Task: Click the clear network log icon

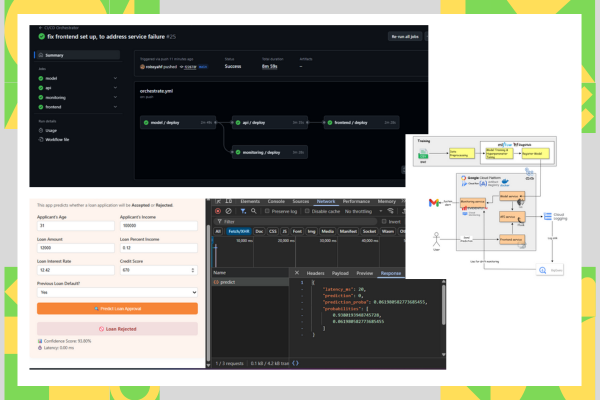Action: [x=229, y=211]
